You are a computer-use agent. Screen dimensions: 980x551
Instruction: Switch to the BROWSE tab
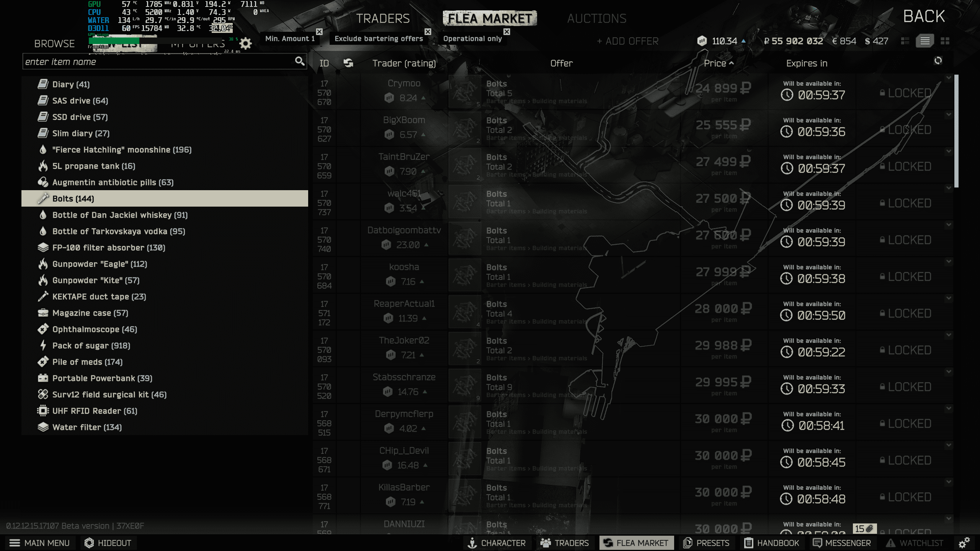(x=54, y=44)
